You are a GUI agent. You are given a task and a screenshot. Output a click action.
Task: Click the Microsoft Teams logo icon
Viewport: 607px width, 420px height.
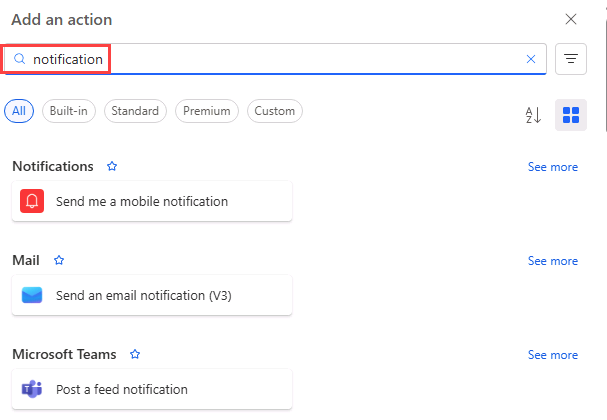pos(32,389)
